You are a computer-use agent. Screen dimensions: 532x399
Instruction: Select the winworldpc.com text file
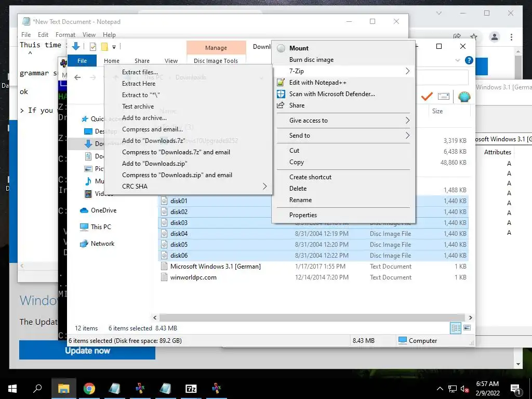click(x=313, y=277)
